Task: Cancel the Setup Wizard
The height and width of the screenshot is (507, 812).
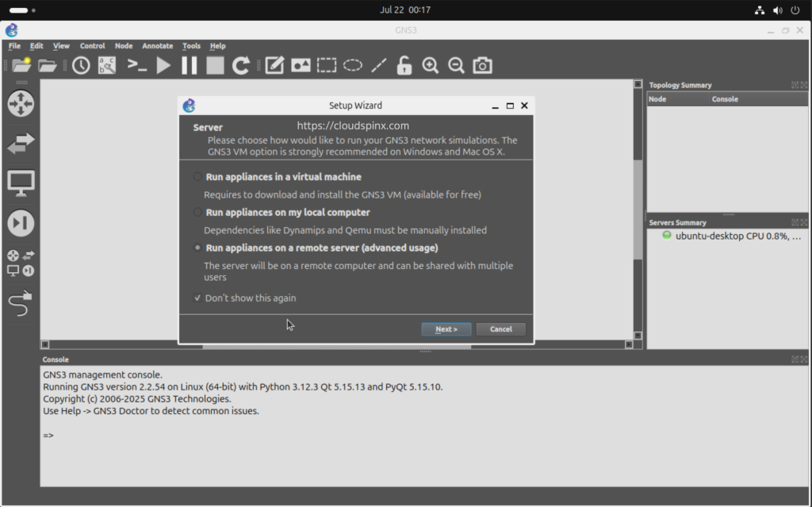Action: [501, 328]
